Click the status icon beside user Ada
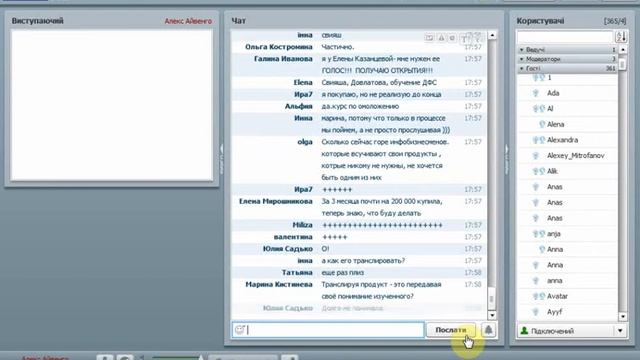 point(536,93)
